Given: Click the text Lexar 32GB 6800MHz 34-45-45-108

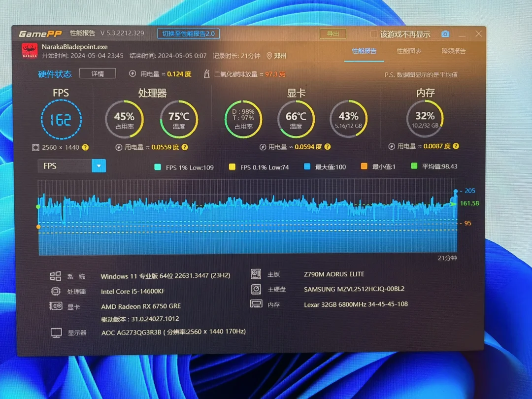Looking at the screenshot, I should (x=356, y=304).
